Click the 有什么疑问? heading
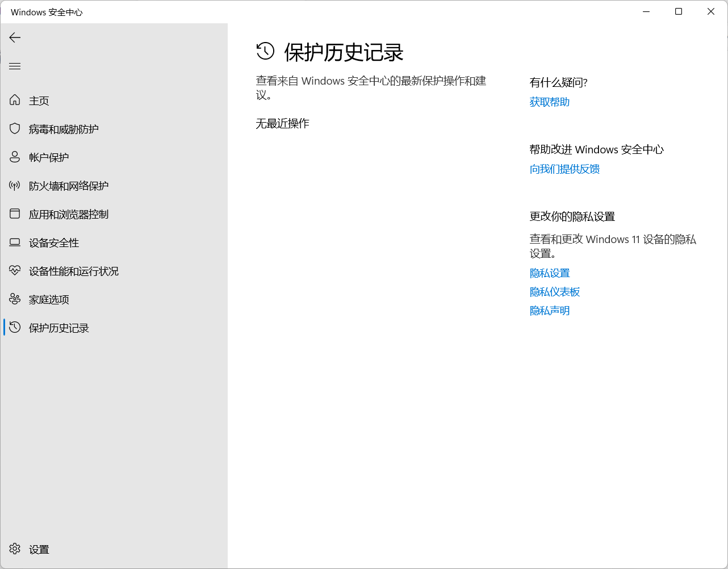The height and width of the screenshot is (569, 728). coord(559,83)
